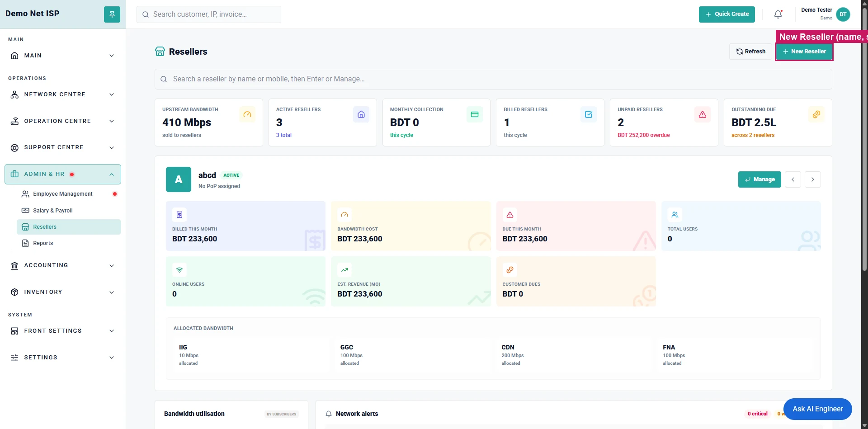Open the notifications bell
868x429 pixels.
click(x=778, y=14)
